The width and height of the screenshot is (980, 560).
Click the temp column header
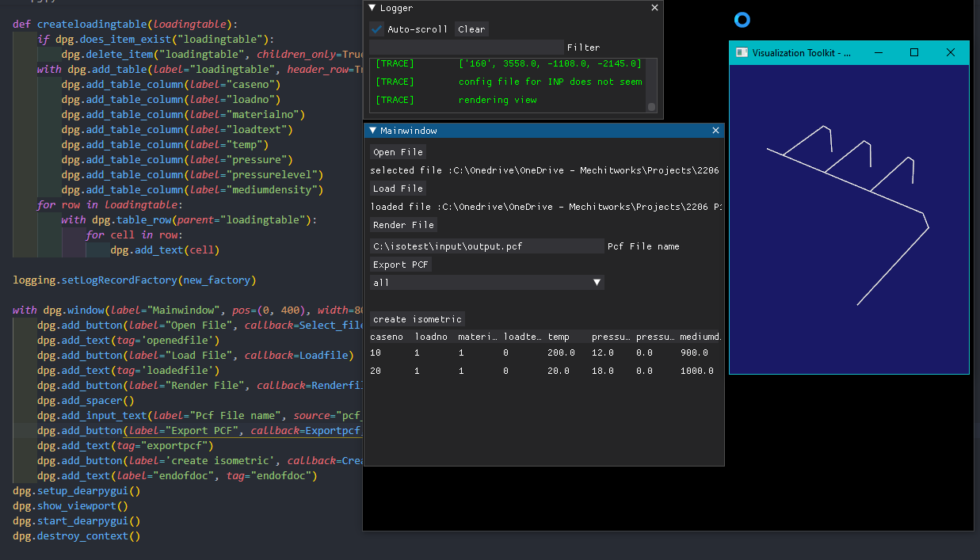click(x=559, y=337)
